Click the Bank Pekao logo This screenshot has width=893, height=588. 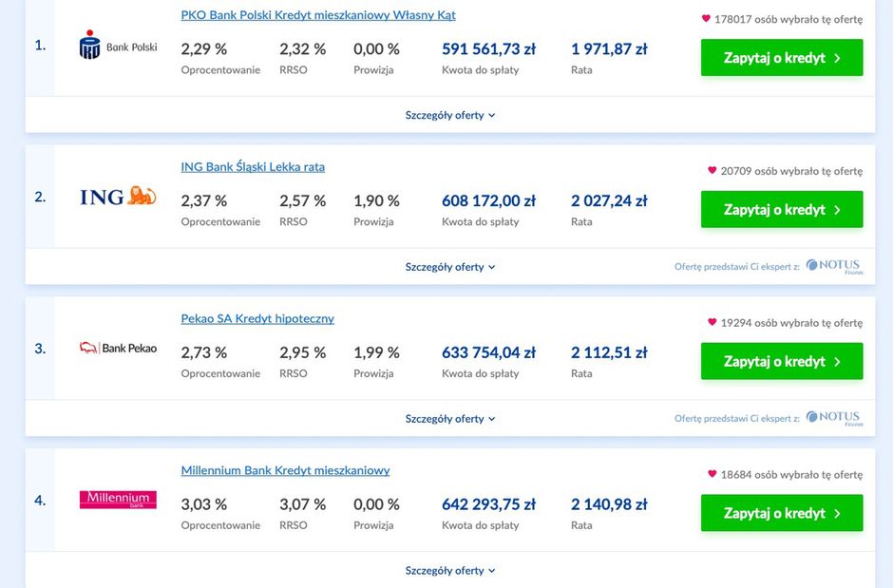(118, 348)
